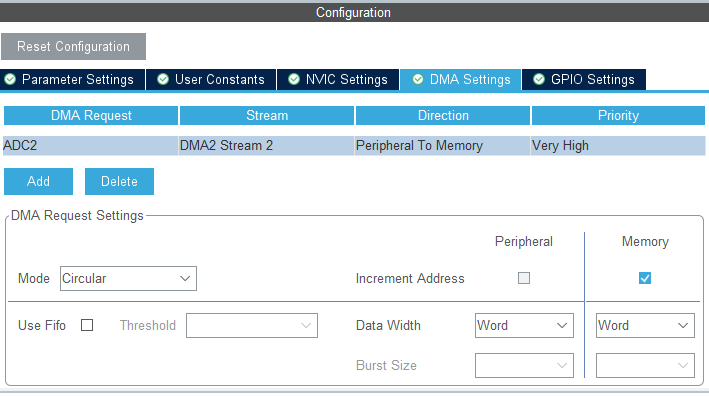Click green check icon on GPIO Settings
Image resolution: width=709 pixels, height=396 pixels.
coord(539,80)
